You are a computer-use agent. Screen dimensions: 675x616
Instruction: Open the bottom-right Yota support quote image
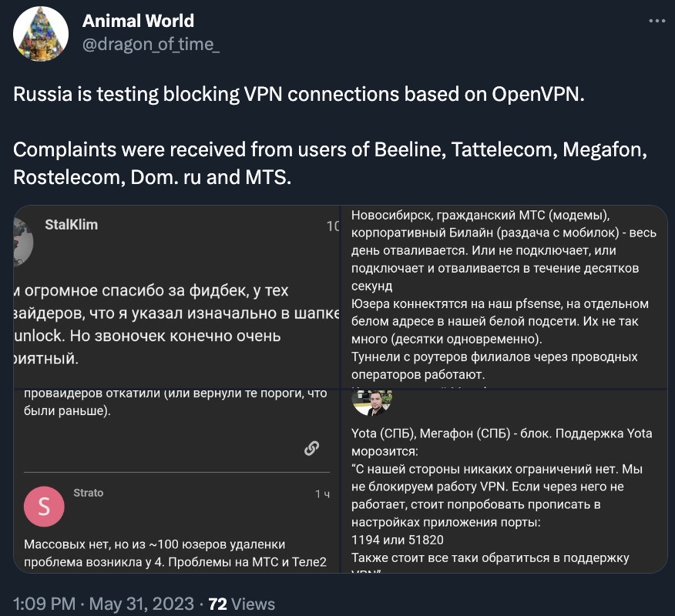[x=505, y=481]
